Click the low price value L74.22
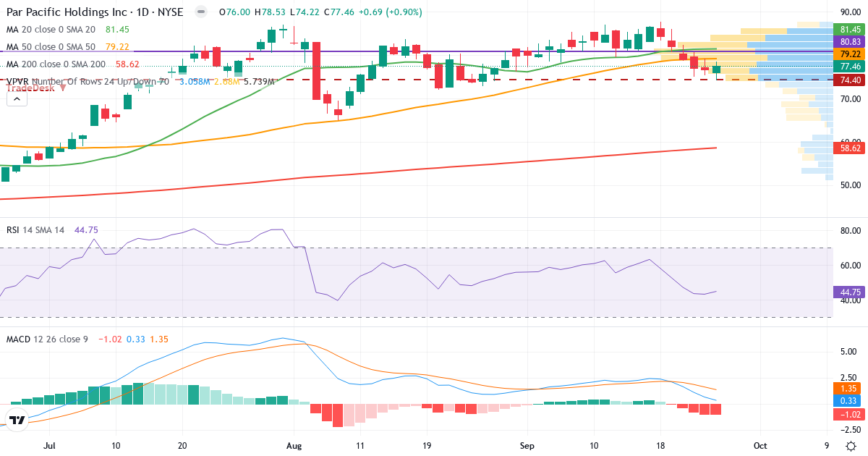The height and width of the screenshot is (456, 868). click(304, 12)
